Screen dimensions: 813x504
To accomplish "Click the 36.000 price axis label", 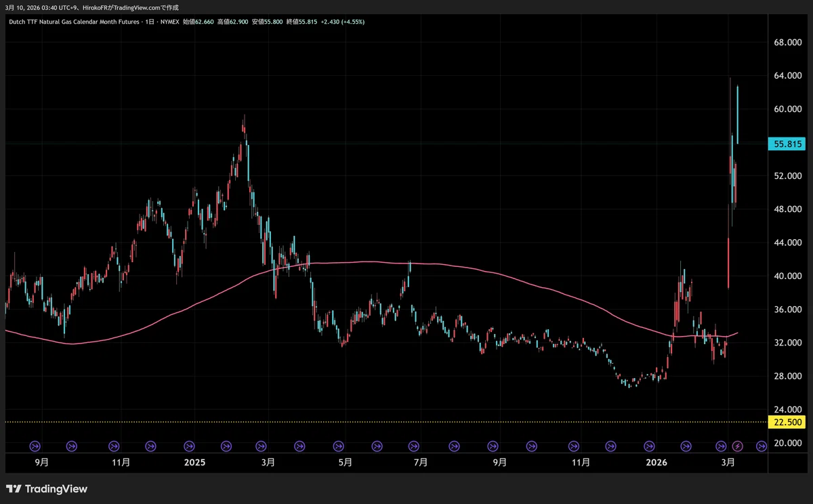I will [787, 310].
